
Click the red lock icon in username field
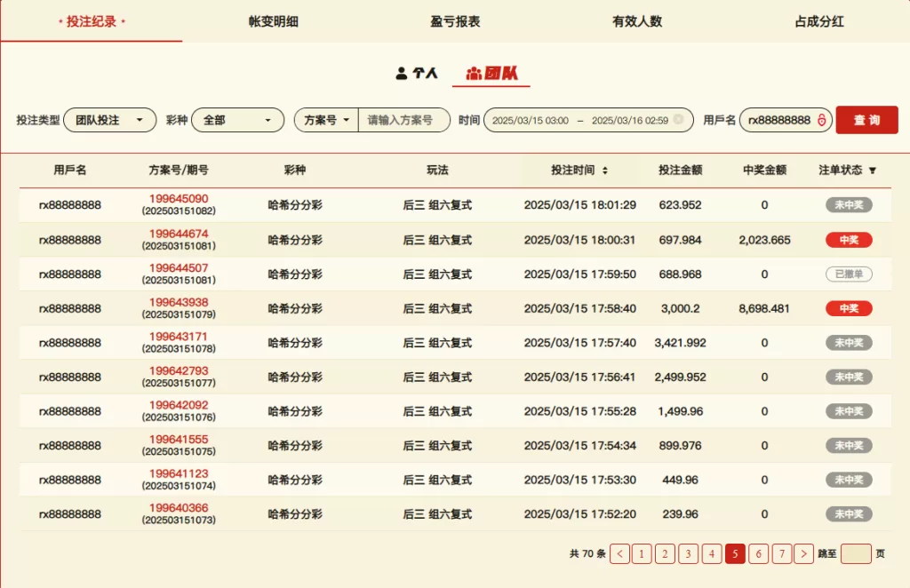(822, 120)
